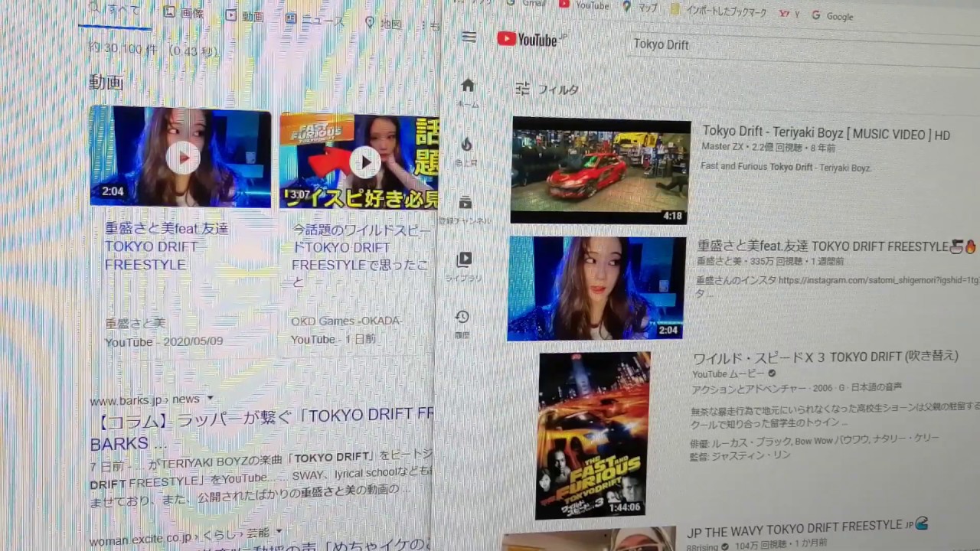Screen dimensions: 980x551
Task: Open Subscriptions icon in sidebar
Action: (465, 203)
